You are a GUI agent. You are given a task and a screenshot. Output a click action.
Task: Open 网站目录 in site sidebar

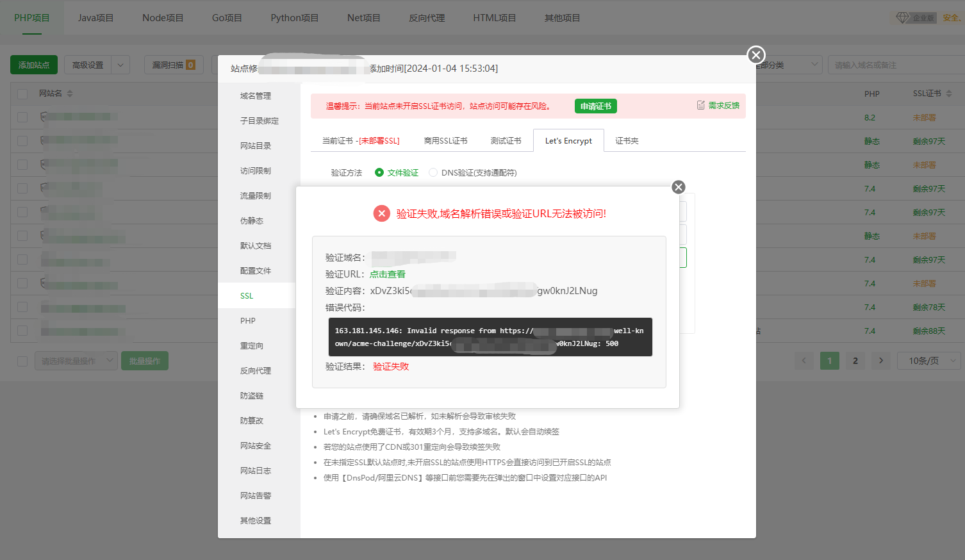(256, 145)
